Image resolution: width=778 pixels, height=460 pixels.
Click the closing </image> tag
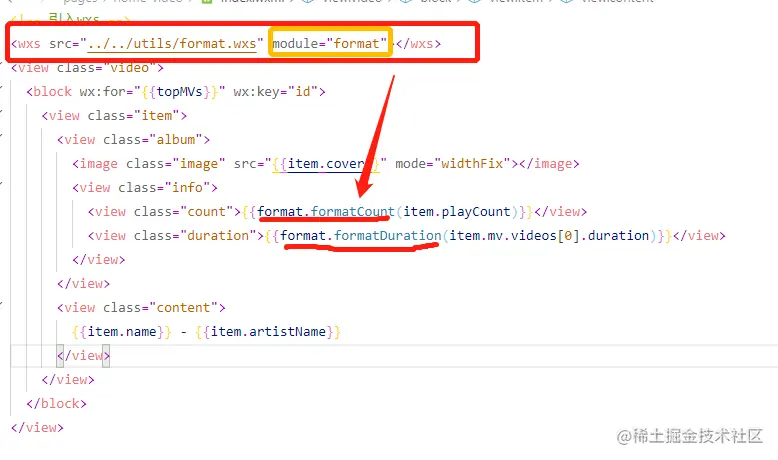pyautogui.click(x=549, y=164)
